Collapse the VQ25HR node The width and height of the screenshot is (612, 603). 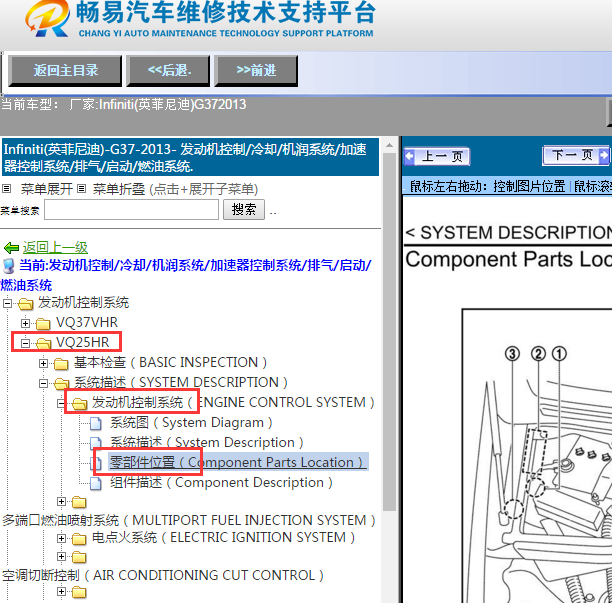tap(25, 343)
